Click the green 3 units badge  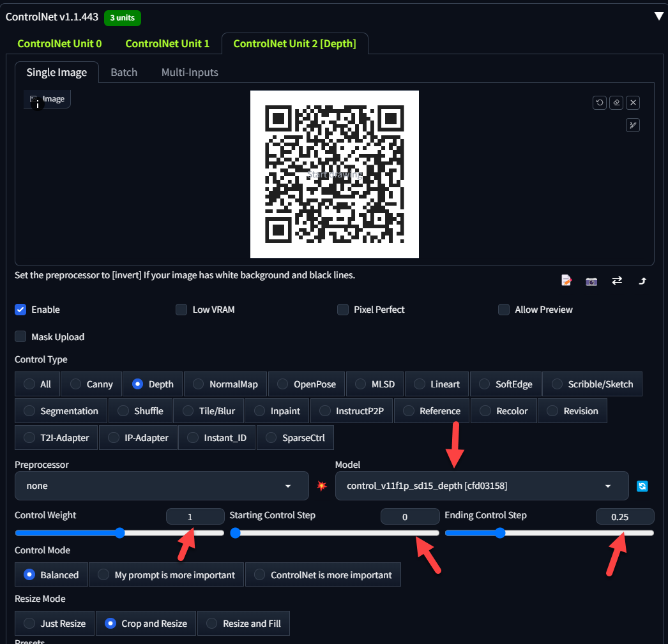pos(123,18)
